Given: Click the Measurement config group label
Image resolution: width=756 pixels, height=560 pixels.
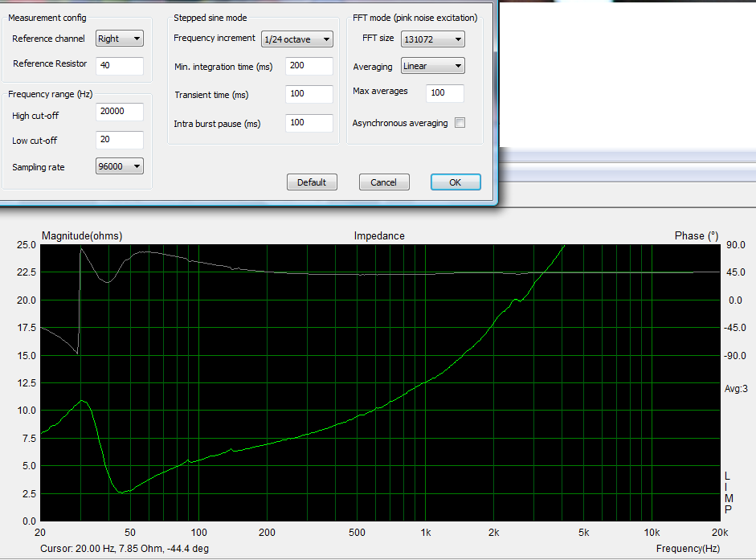Looking at the screenshot, I should (47, 18).
